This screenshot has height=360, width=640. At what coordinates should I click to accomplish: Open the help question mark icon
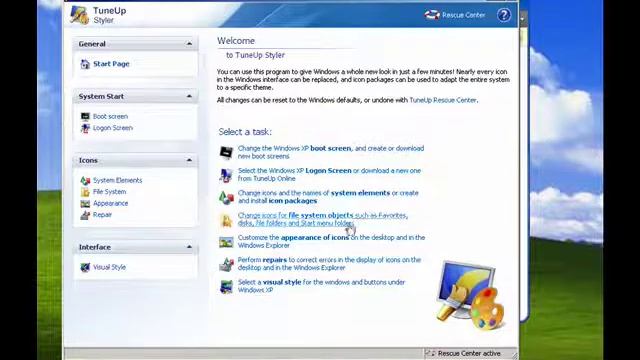[504, 15]
